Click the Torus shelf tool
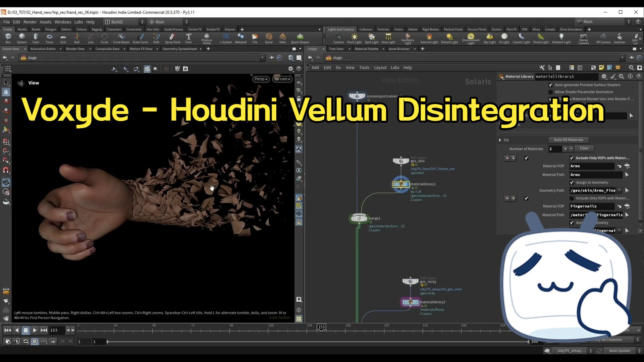 tap(49, 38)
